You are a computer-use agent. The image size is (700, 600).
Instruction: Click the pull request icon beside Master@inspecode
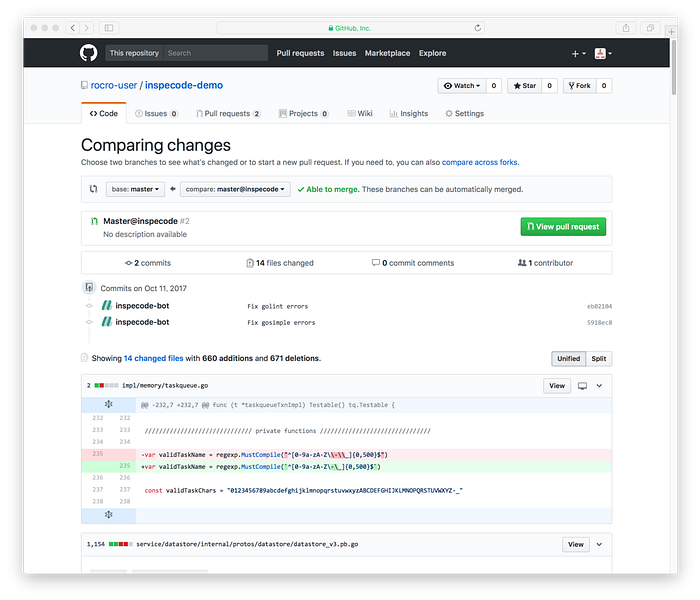pos(94,221)
